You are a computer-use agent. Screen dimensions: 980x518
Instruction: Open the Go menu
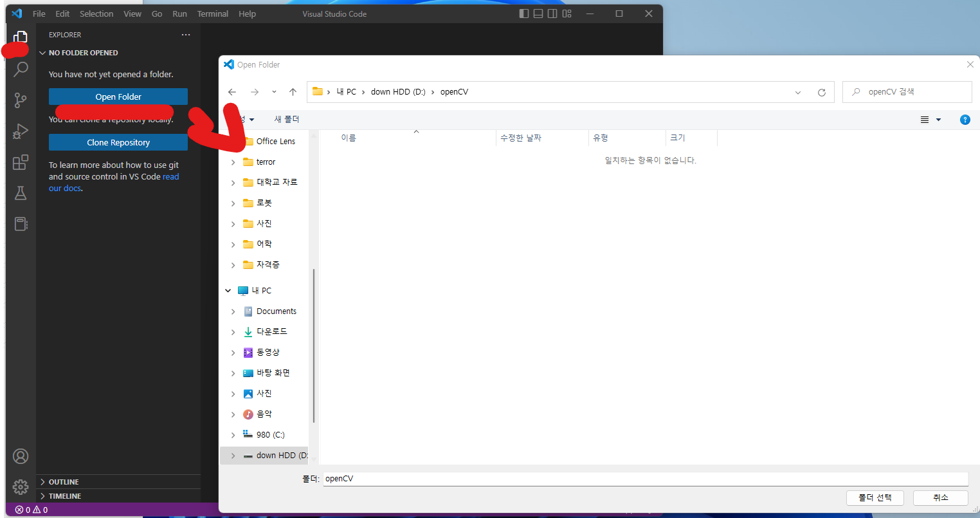[157, 14]
